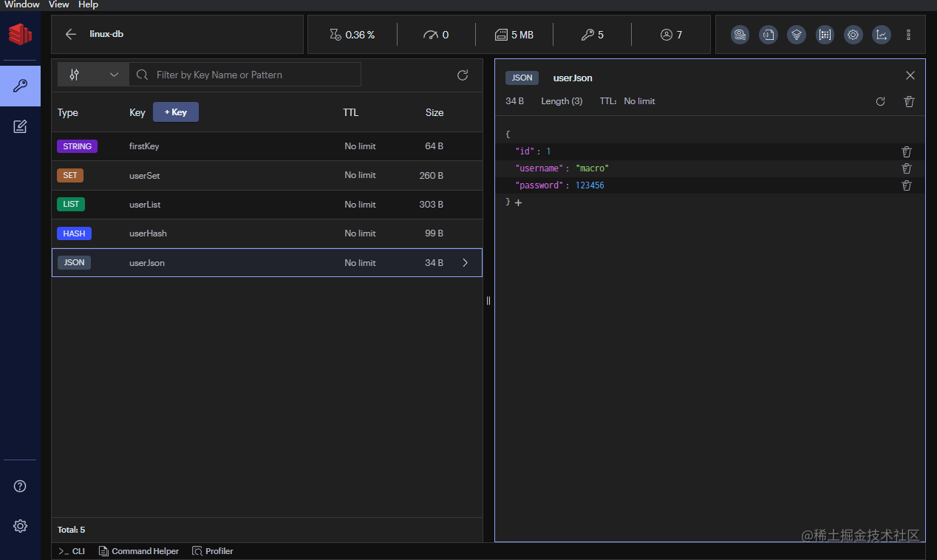
Task: Open the Profiler panel
Action: [213, 551]
